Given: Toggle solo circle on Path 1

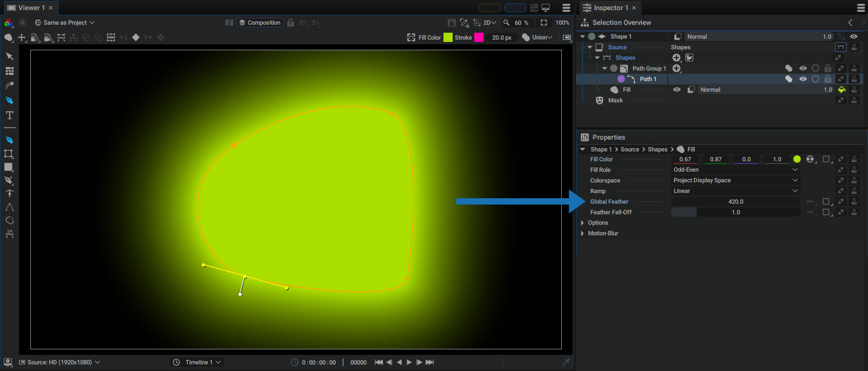Looking at the screenshot, I should (816, 79).
